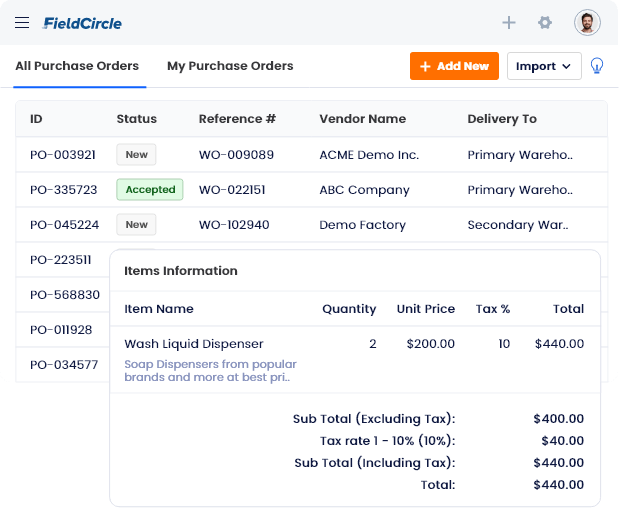The image size is (619, 508).
Task: Click reference WO-102940
Action: (234, 225)
